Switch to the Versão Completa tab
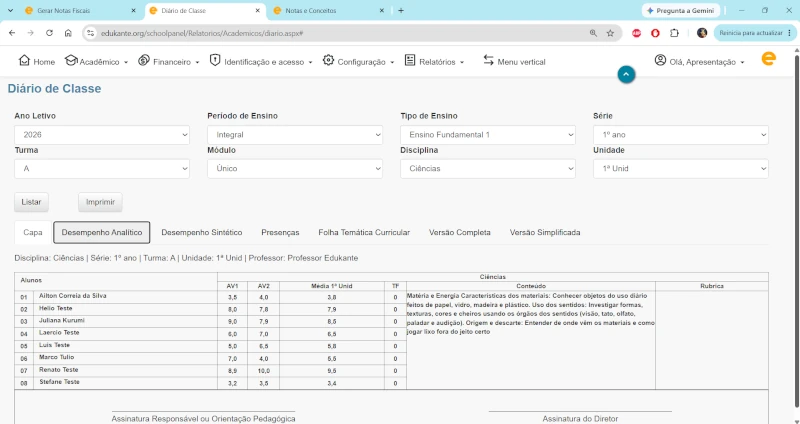The image size is (800, 424). coord(460,232)
